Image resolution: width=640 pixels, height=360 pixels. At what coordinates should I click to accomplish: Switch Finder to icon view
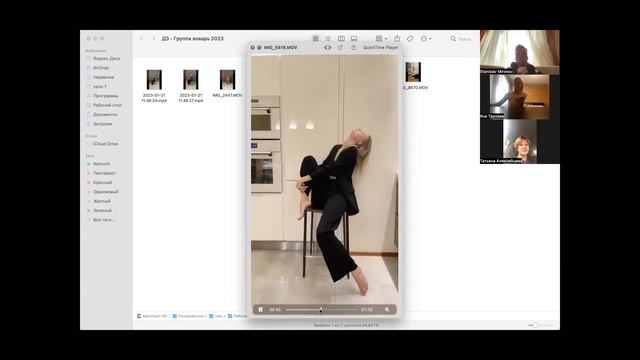point(316,38)
